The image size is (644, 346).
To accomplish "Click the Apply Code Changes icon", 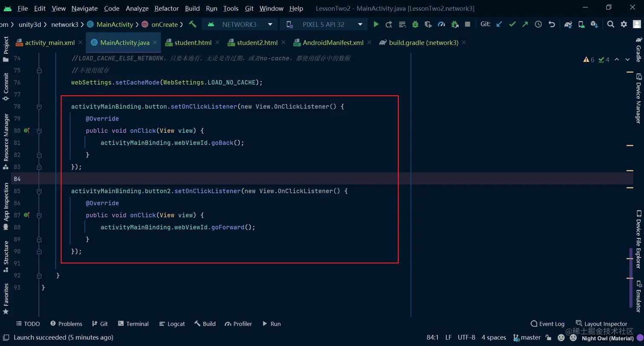I will point(402,24).
